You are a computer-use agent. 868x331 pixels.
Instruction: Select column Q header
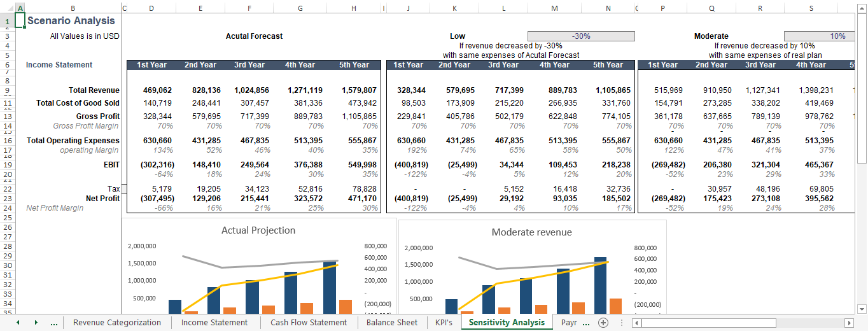click(x=711, y=8)
